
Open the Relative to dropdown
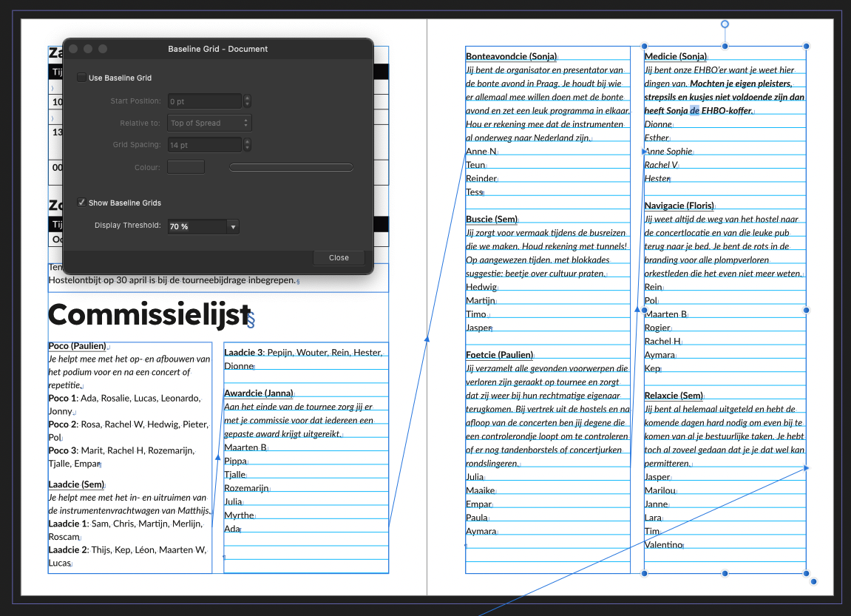209,123
